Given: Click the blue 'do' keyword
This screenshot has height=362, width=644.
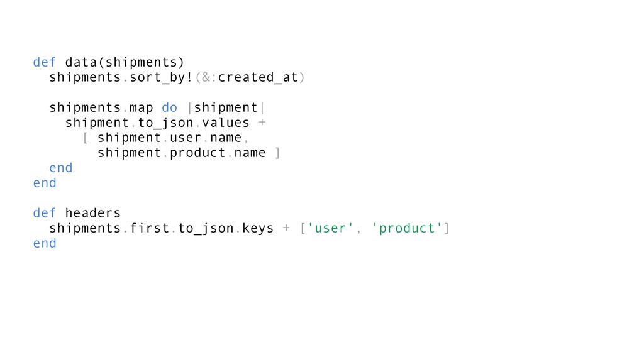Looking at the screenshot, I should tap(169, 107).
